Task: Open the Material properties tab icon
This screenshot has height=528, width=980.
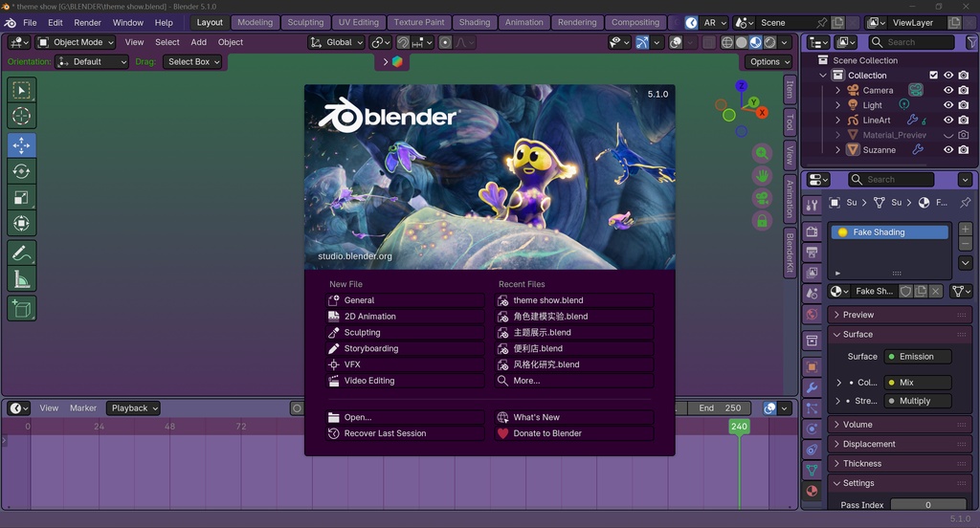Action: [x=812, y=491]
